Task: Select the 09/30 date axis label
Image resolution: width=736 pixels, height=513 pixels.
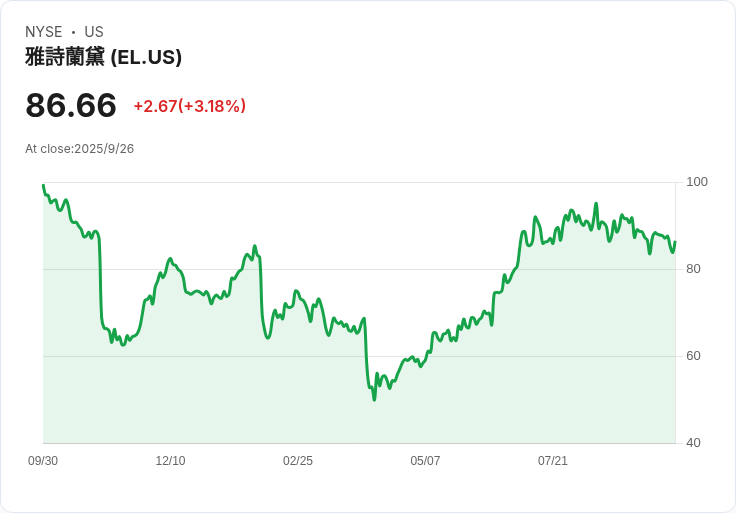Action: 43,461
